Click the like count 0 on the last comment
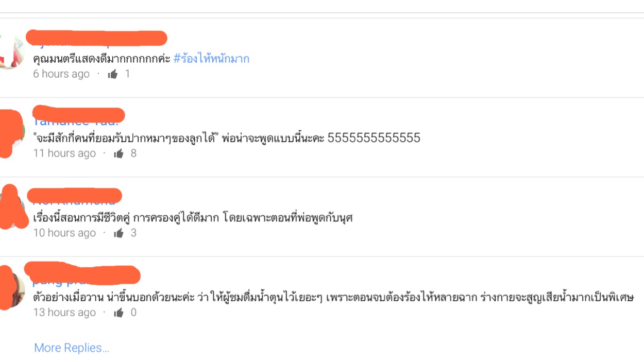Viewport: 644px width, 362px height. [133, 313]
